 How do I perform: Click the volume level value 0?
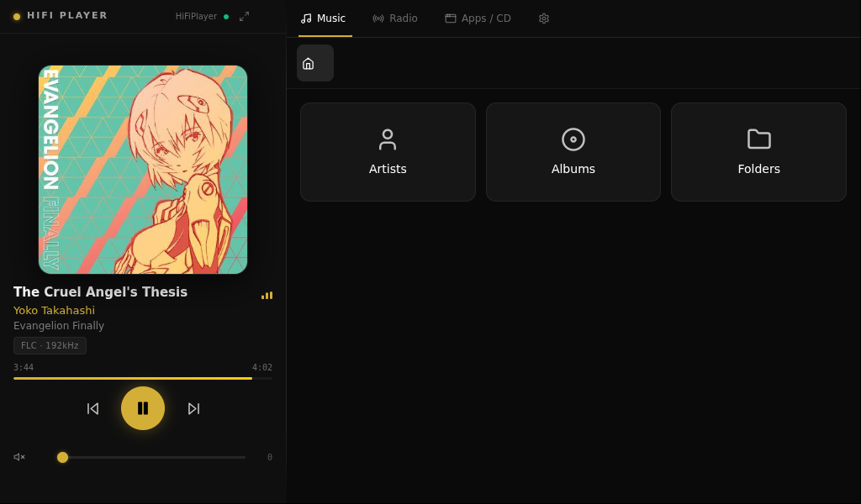(x=270, y=458)
